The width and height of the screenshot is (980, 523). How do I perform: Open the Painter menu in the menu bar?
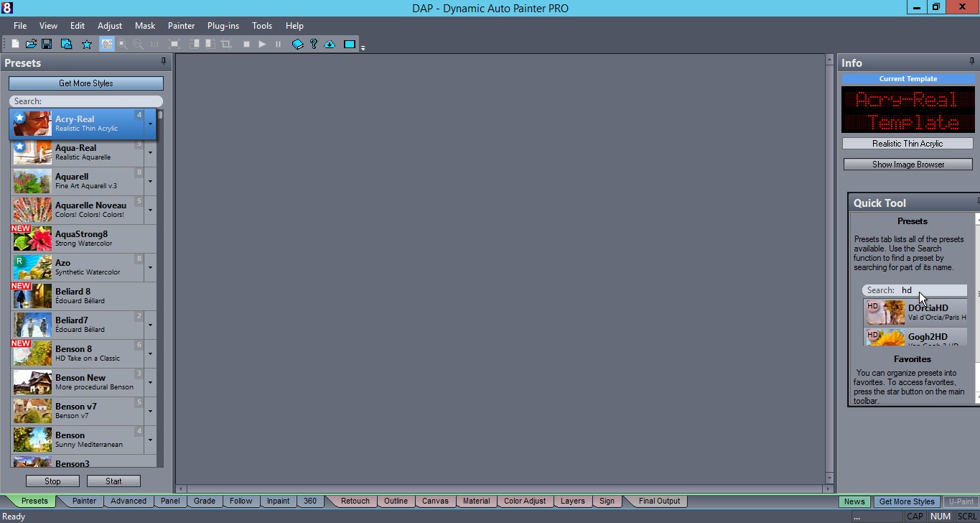[181, 25]
